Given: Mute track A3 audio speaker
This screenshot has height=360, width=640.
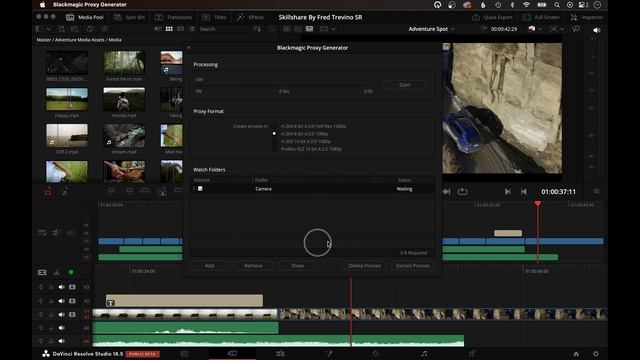Looking at the screenshot, I should [x=61, y=328].
